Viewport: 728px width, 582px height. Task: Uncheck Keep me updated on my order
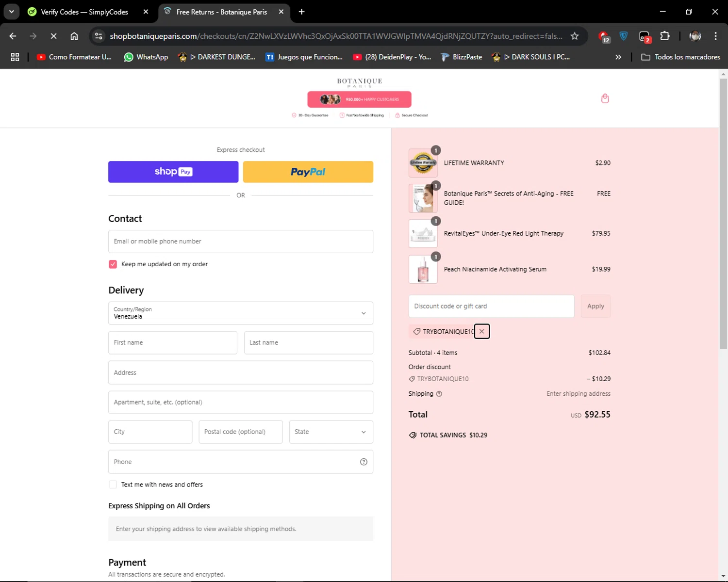[x=113, y=264]
